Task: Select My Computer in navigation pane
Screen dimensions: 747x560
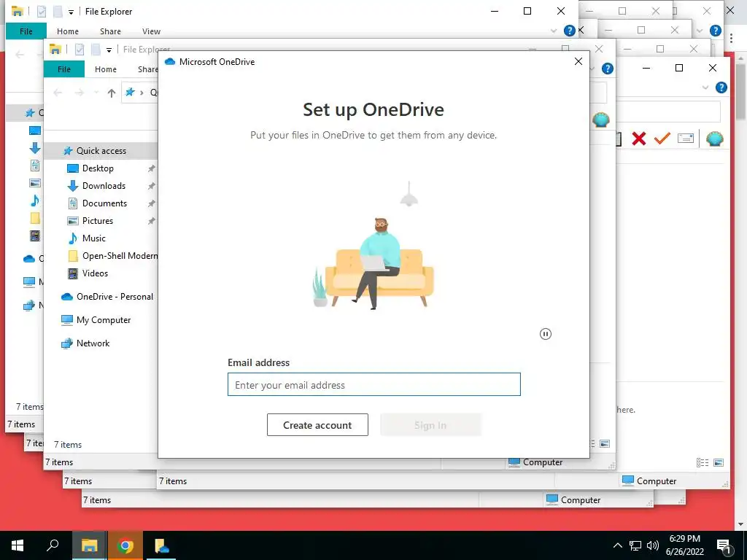Action: [104, 320]
